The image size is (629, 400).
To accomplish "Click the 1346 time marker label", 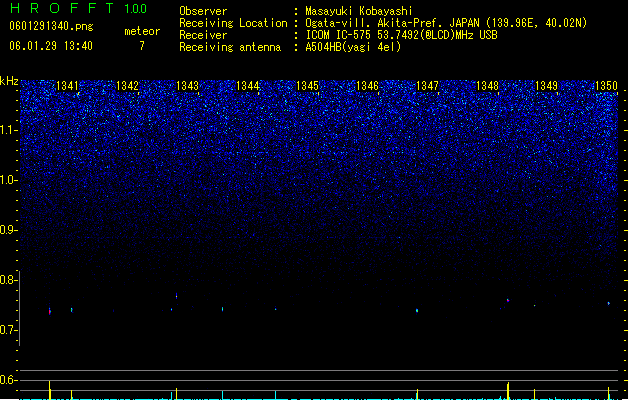I will (x=367, y=86).
